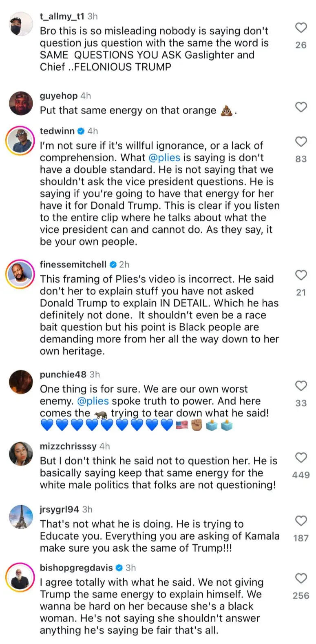Heart finessemitchell's comment
This screenshot has width=316, height=644.
pos(301,275)
